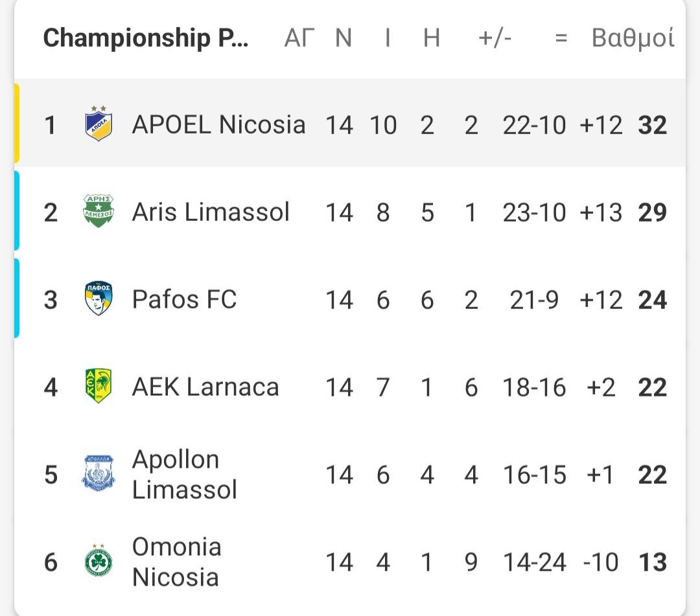This screenshot has width=700, height=616.
Task: Select the Omonia Nicosia team name
Action: [x=177, y=562]
